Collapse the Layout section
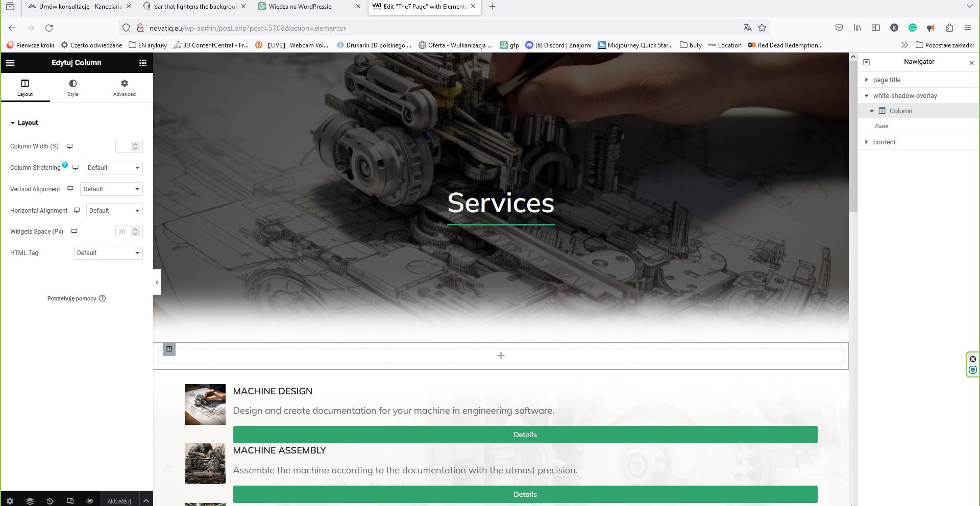The image size is (980, 506). [24, 123]
